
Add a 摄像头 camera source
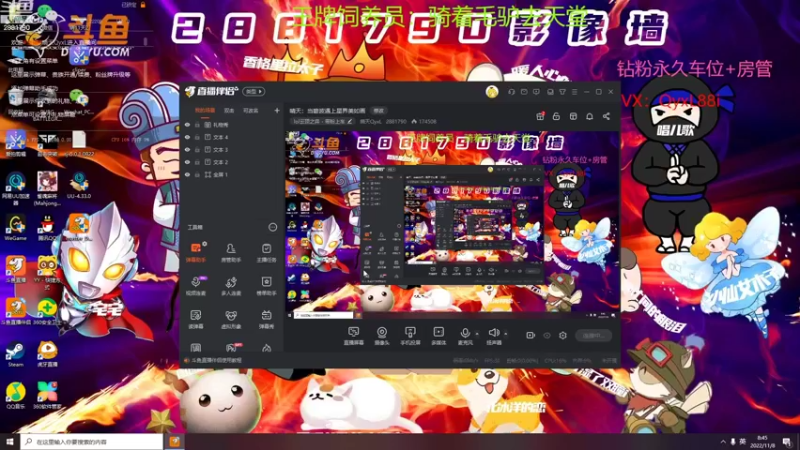click(x=382, y=336)
